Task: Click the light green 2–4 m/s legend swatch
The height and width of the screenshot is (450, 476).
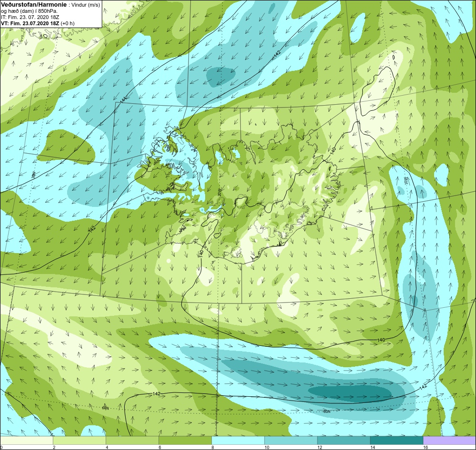Action: [x=79, y=440]
